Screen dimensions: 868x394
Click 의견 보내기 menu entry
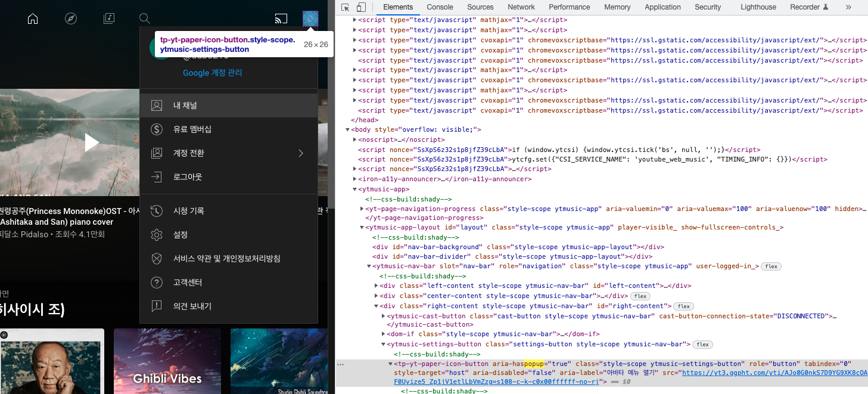[229, 306]
